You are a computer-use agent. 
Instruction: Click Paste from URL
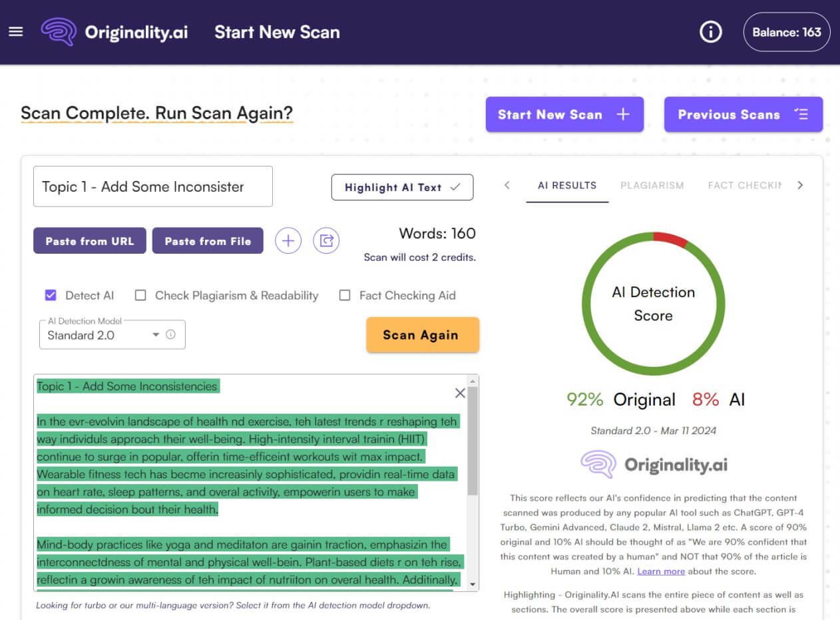tap(90, 241)
